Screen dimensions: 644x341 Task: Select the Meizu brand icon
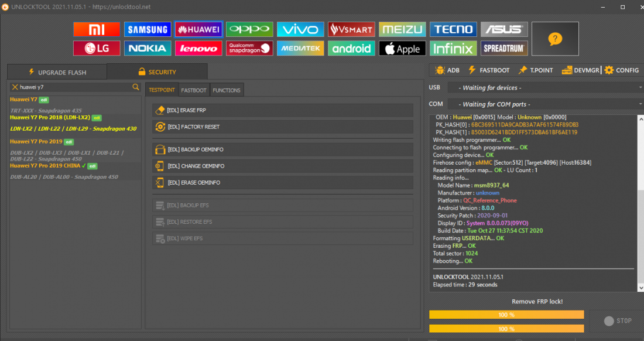(x=402, y=29)
